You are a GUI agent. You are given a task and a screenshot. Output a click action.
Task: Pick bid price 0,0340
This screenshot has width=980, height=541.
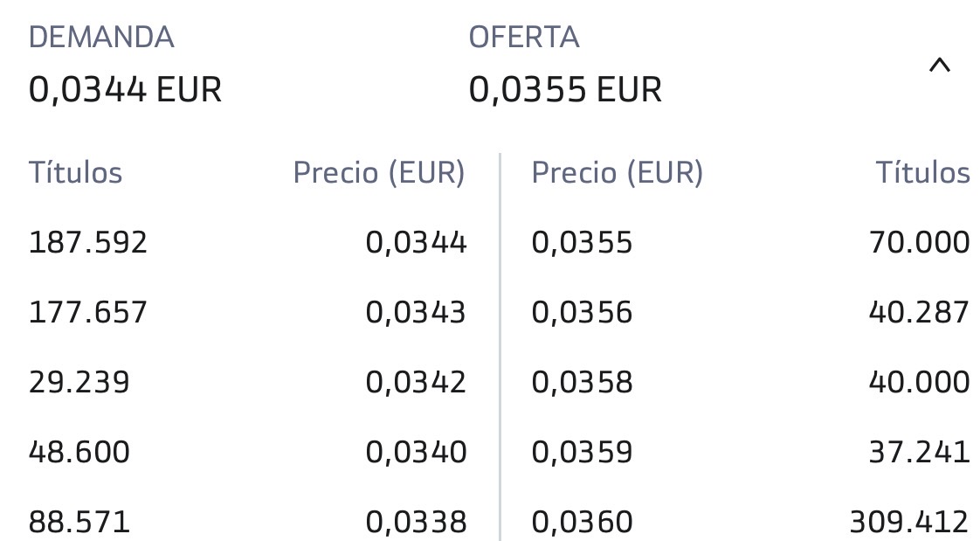tap(416, 452)
